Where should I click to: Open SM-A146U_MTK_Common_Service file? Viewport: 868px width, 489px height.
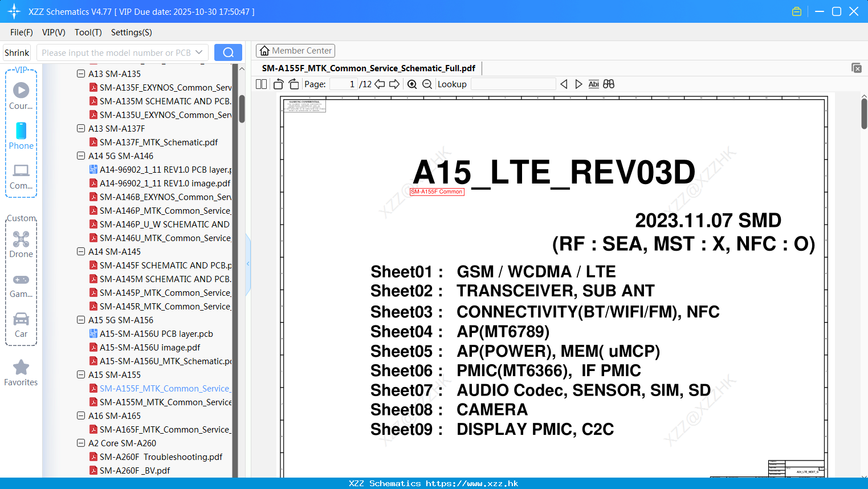[x=160, y=238]
